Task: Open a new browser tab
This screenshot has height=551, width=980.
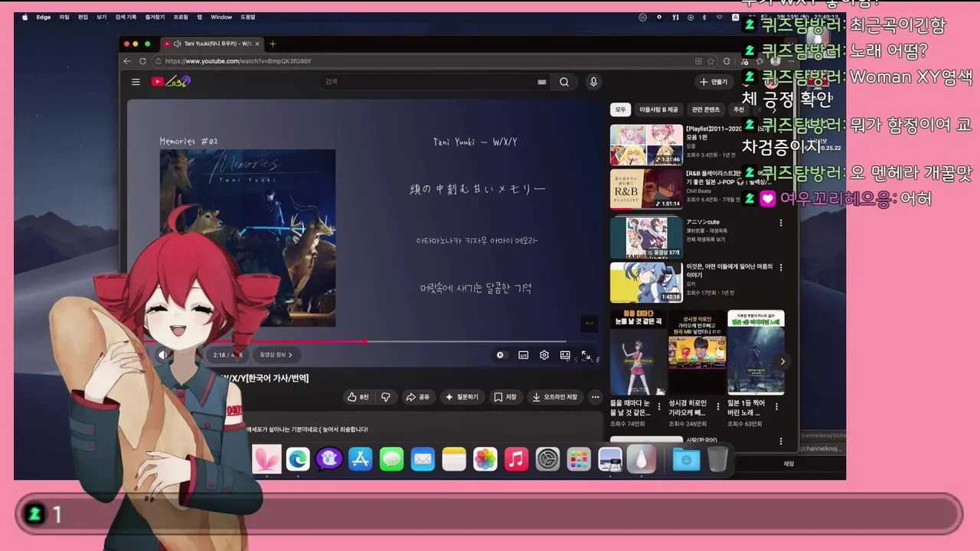Action: [x=273, y=44]
